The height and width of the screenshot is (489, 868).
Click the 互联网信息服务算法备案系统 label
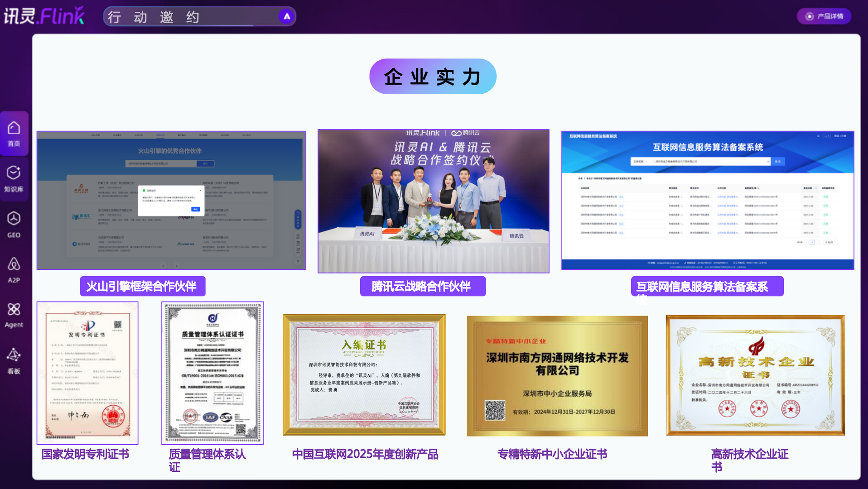(x=707, y=287)
